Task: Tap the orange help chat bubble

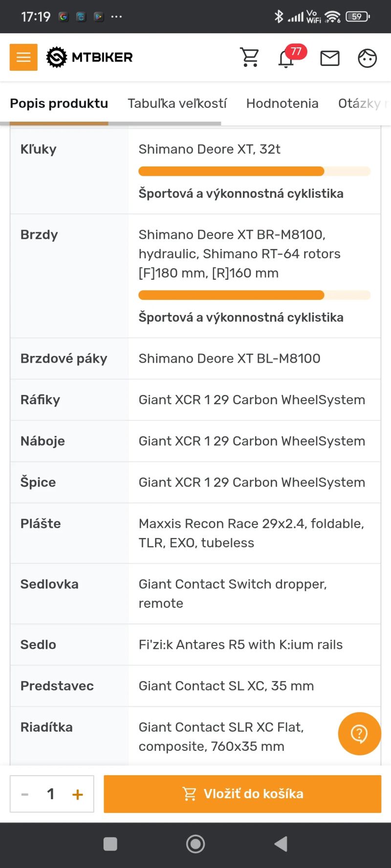Action: (x=359, y=733)
